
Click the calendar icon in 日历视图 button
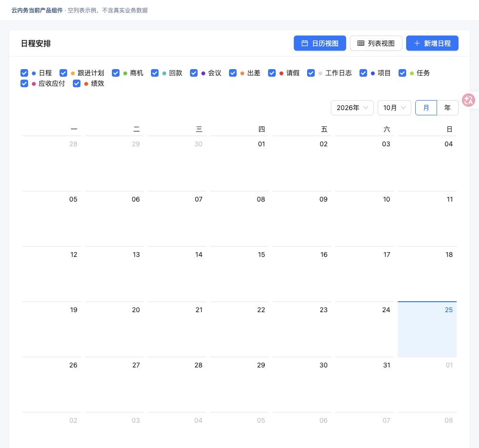(x=305, y=43)
